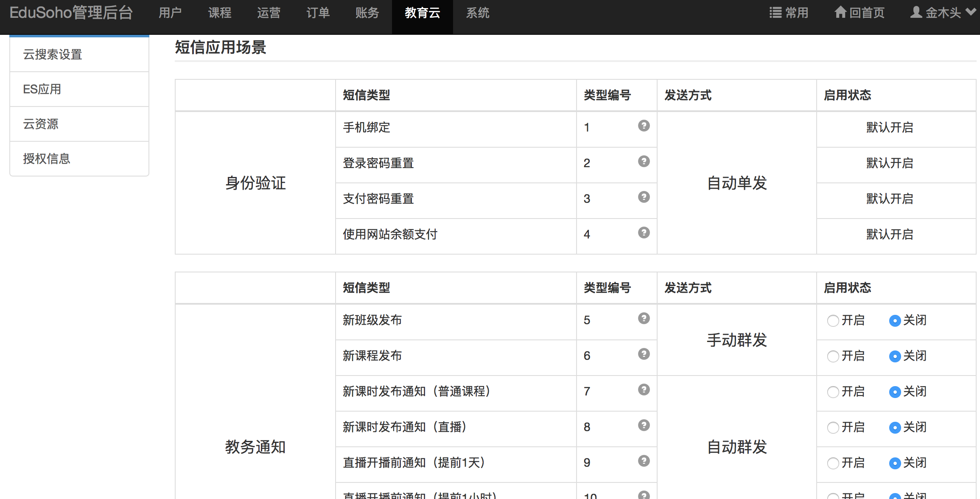The width and height of the screenshot is (980, 499).
Task: Click question mark next to type number 6
Action: click(x=644, y=354)
